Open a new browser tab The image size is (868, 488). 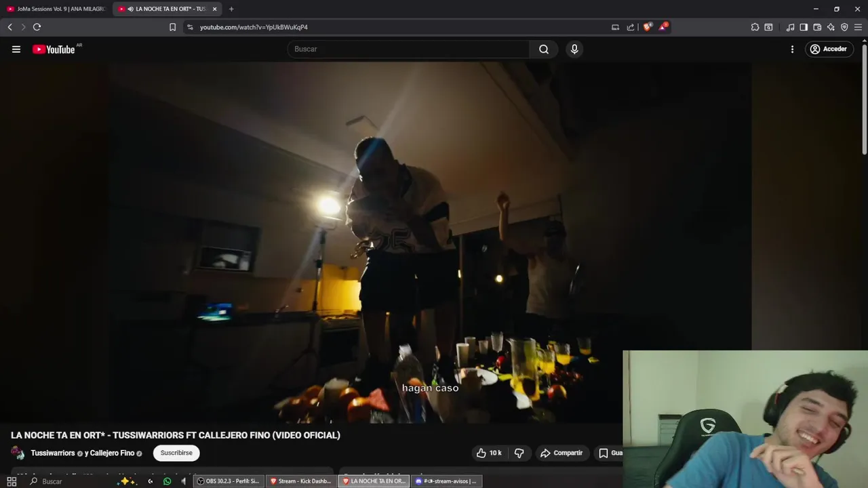pyautogui.click(x=231, y=9)
